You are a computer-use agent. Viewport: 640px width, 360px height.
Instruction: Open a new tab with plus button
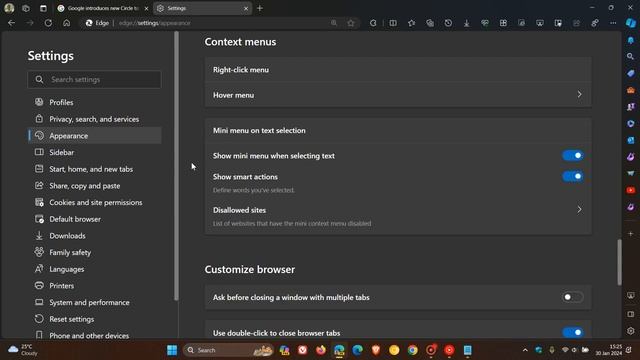pyautogui.click(x=260, y=8)
